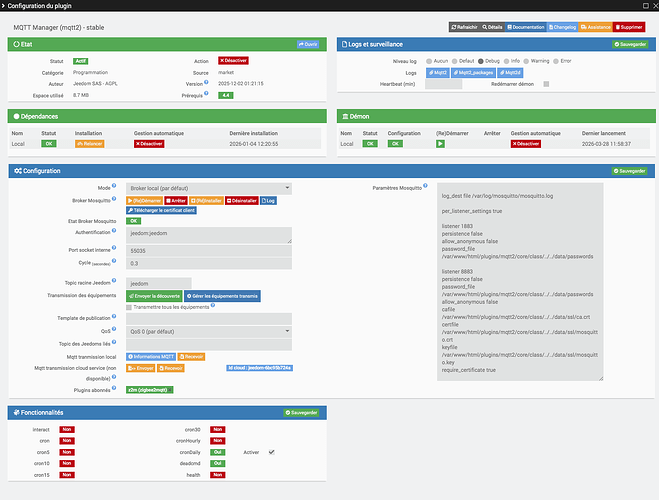
Task: Deactivate the plugin via Action Désactiver
Action: pyautogui.click(x=233, y=61)
